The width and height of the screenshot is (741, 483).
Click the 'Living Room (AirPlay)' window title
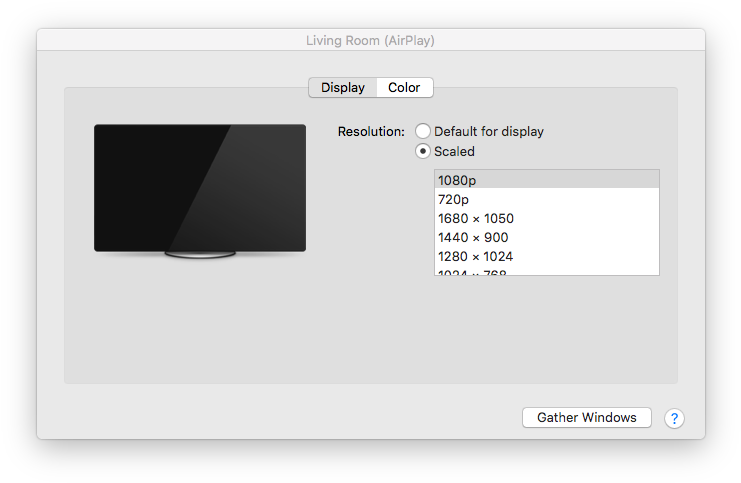[x=370, y=41]
